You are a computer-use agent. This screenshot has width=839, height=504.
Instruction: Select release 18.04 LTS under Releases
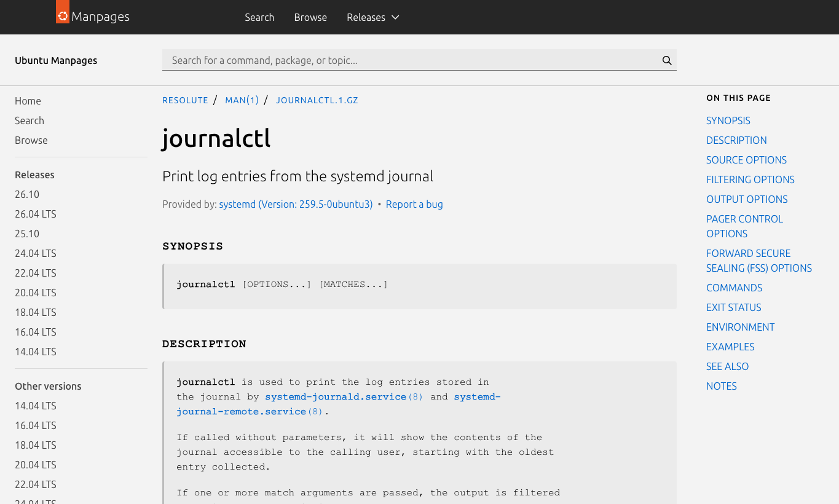pyautogui.click(x=36, y=312)
